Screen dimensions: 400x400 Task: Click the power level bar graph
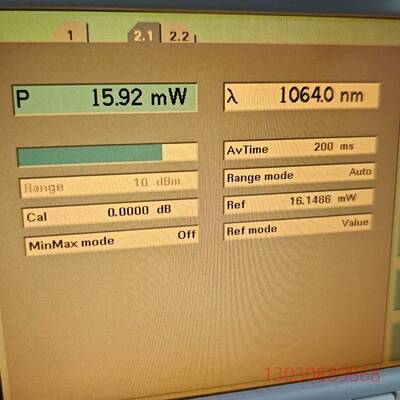(107, 154)
